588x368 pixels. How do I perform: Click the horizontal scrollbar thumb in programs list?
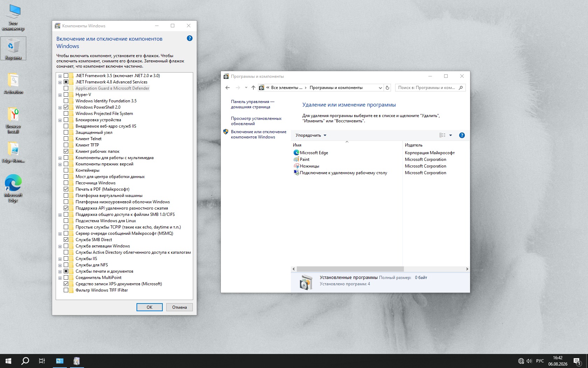tap(350, 269)
